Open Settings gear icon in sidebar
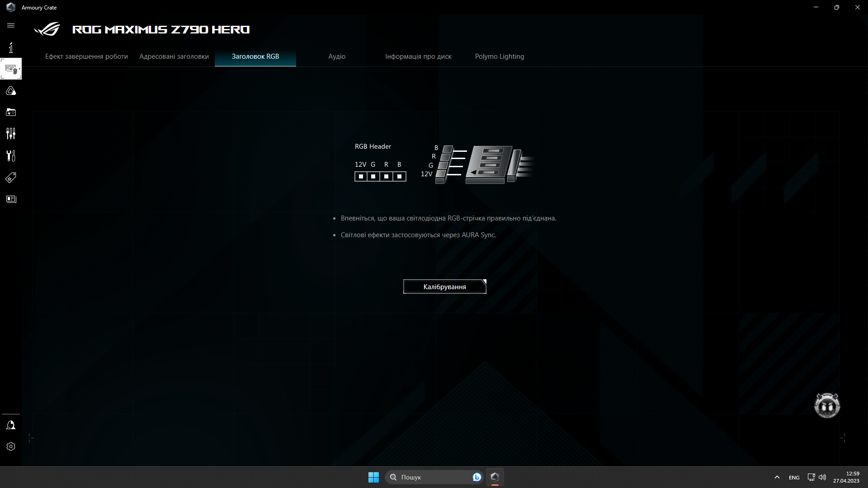The height and width of the screenshot is (488, 868). pyautogui.click(x=11, y=446)
